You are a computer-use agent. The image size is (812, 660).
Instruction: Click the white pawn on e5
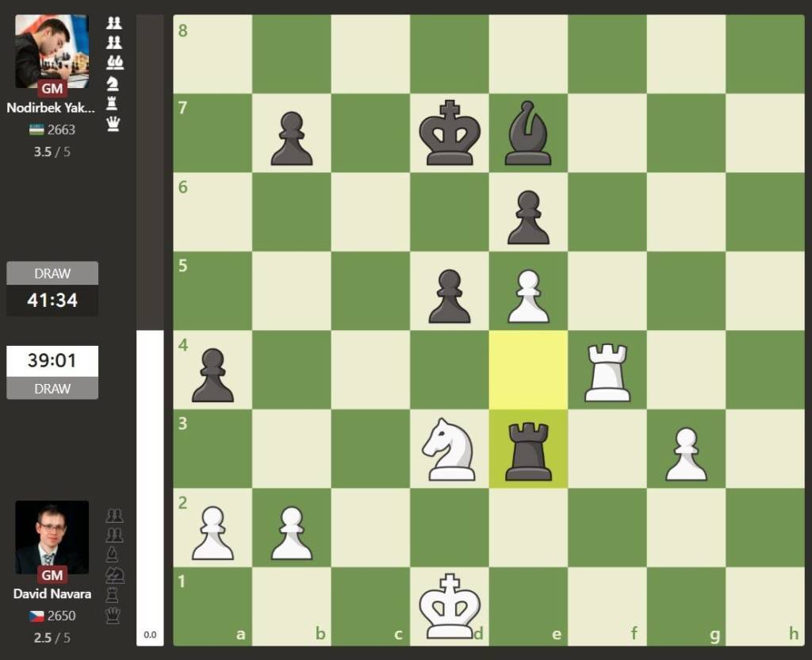(528, 291)
